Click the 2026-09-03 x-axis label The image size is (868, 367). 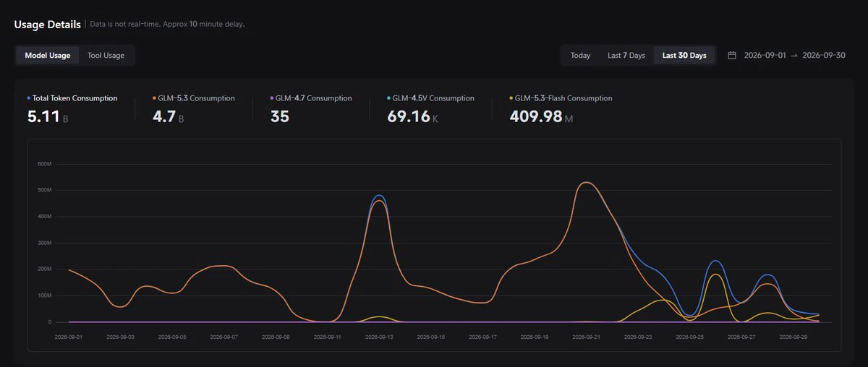pos(121,337)
